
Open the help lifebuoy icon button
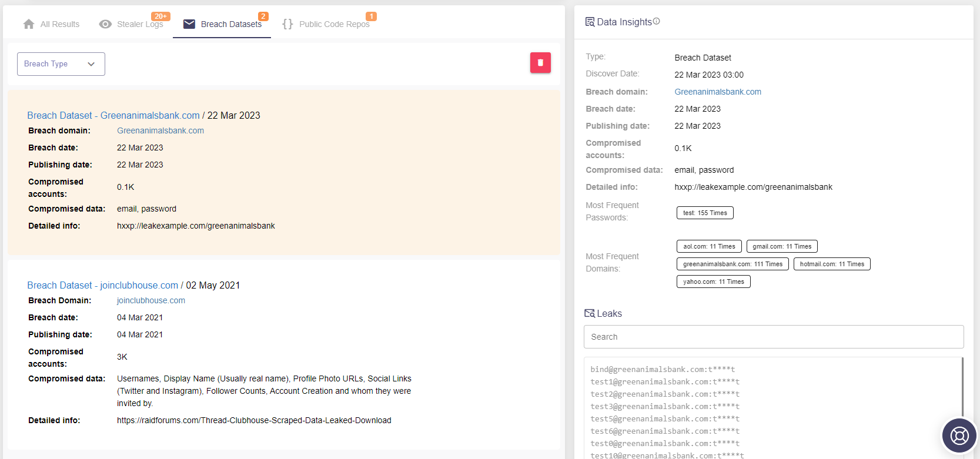click(959, 435)
